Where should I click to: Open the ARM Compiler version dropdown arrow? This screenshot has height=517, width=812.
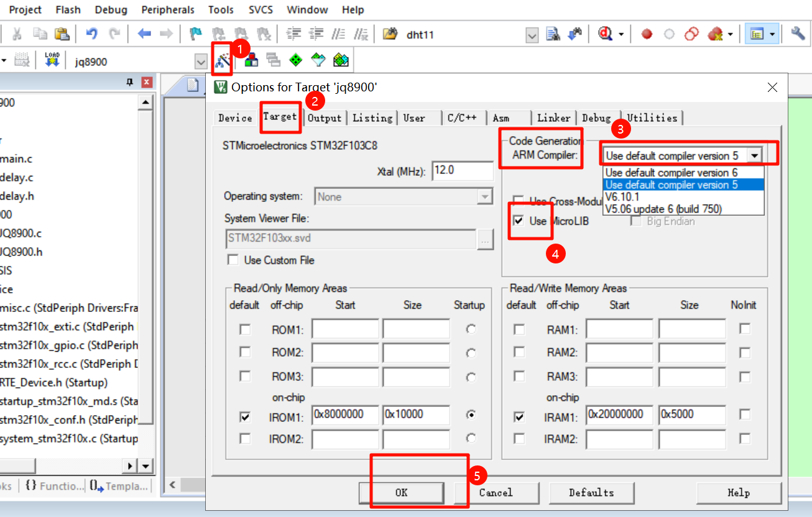pos(754,155)
